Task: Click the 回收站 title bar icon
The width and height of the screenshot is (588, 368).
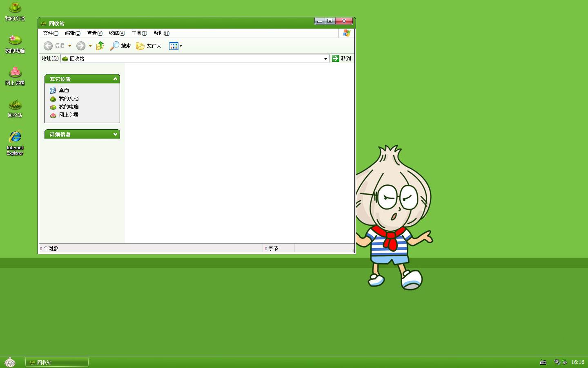Action: coord(43,23)
